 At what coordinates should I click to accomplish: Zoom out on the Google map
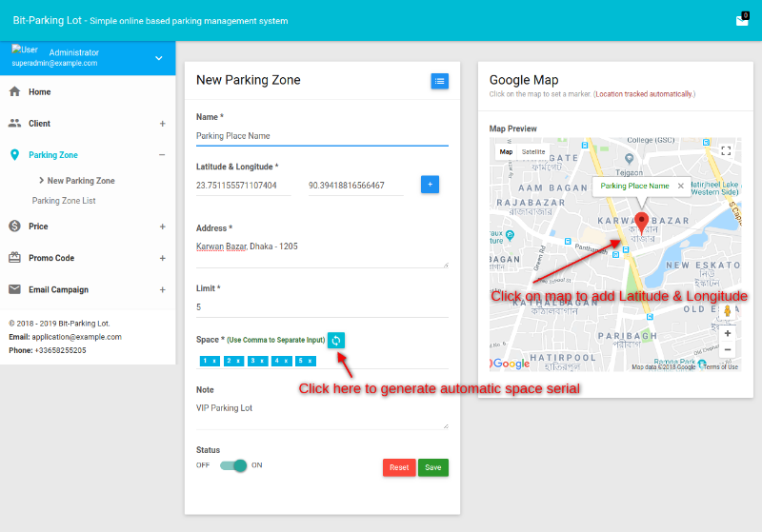(728, 350)
